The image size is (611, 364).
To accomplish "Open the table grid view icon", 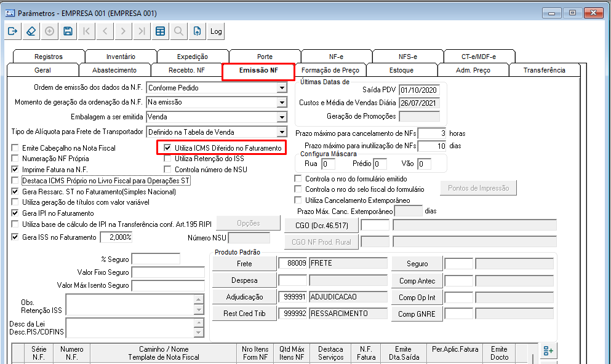I will pos(160,31).
